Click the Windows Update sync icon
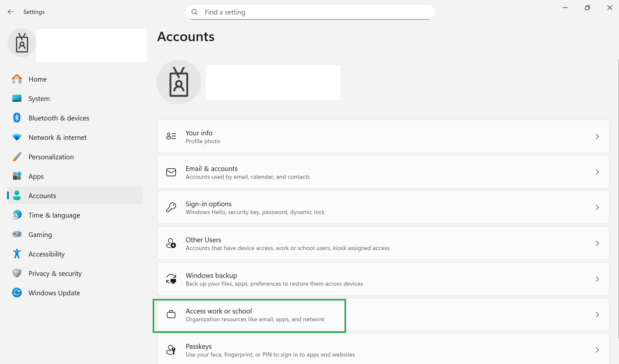The width and height of the screenshot is (619, 364). 17,293
